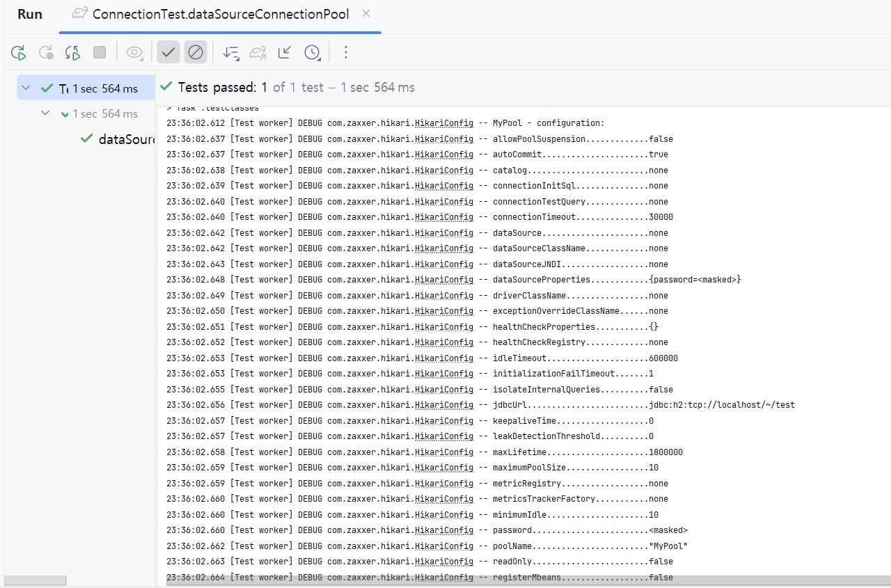Click the "MyPool" poolName value
Image resolution: width=891 pixels, height=588 pixels.
668,546
